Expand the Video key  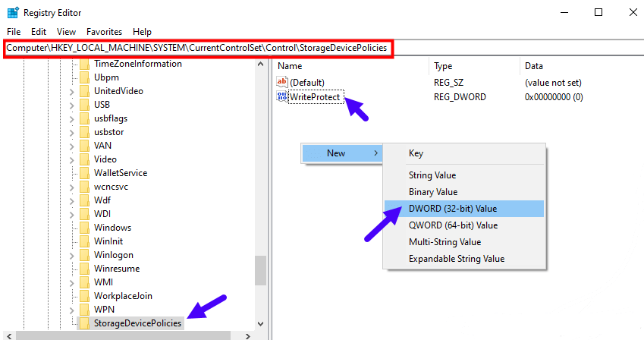pyautogui.click(x=72, y=160)
